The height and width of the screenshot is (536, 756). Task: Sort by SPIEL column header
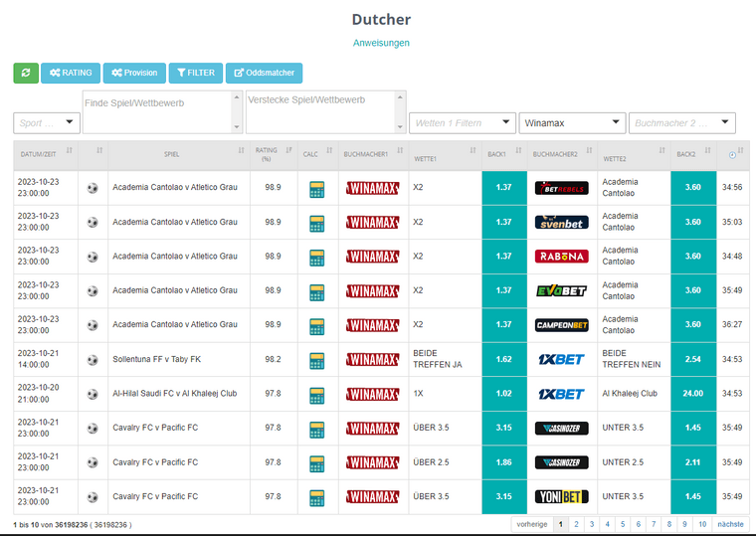tap(179, 155)
